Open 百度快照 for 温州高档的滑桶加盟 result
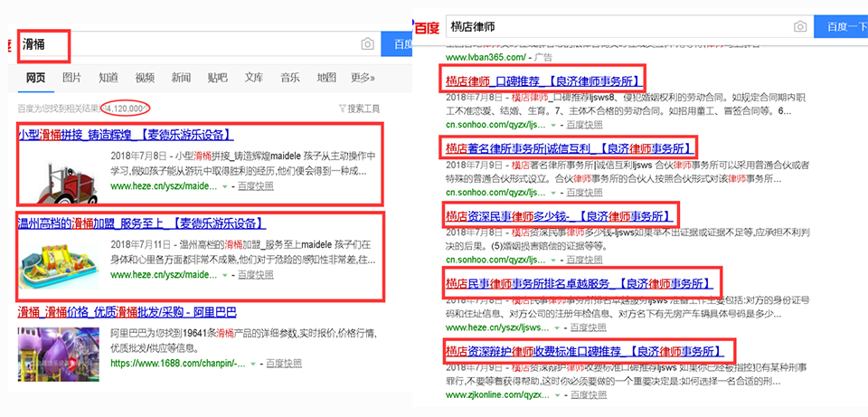This screenshot has height=417, width=868. 255,275
